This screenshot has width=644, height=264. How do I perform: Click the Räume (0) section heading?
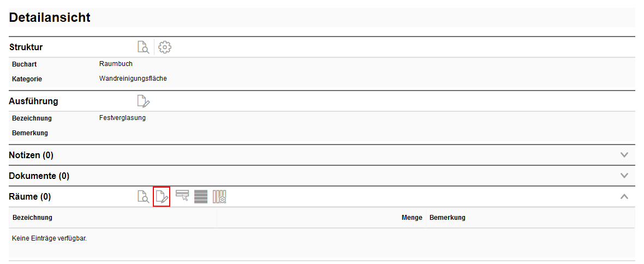(30, 197)
